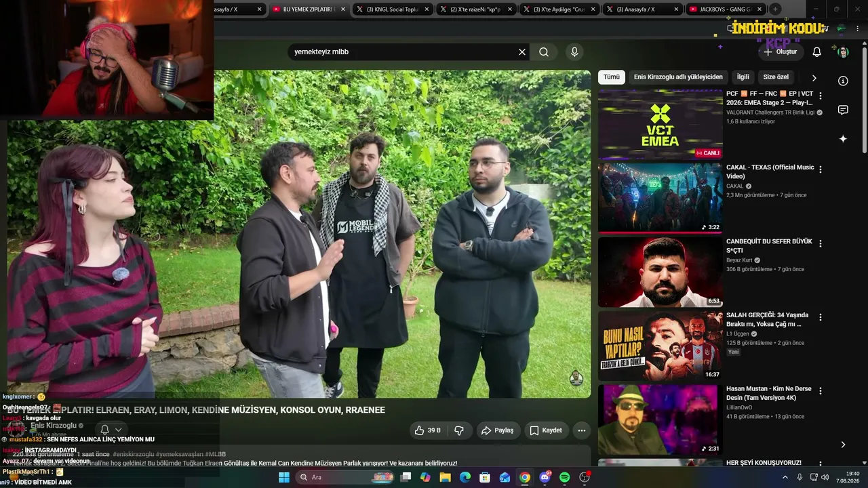Click the YouTube search input field
Viewport: 868px width, 488px height.
tap(403, 52)
